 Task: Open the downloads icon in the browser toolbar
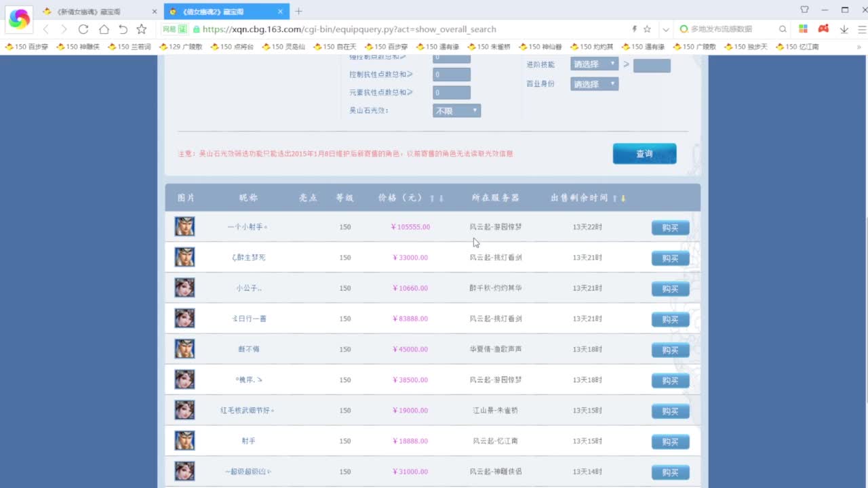point(844,29)
